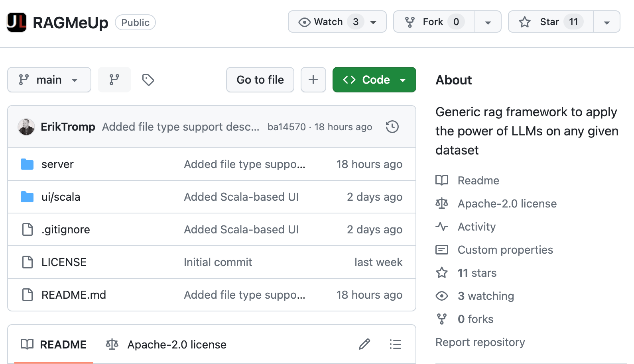Click the LICENSE file icon

tap(28, 262)
